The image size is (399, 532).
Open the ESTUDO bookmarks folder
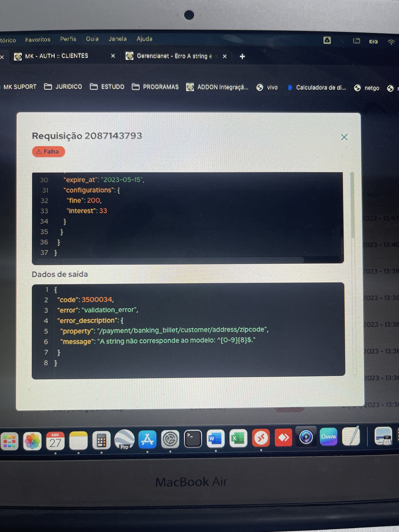pyautogui.click(x=107, y=87)
